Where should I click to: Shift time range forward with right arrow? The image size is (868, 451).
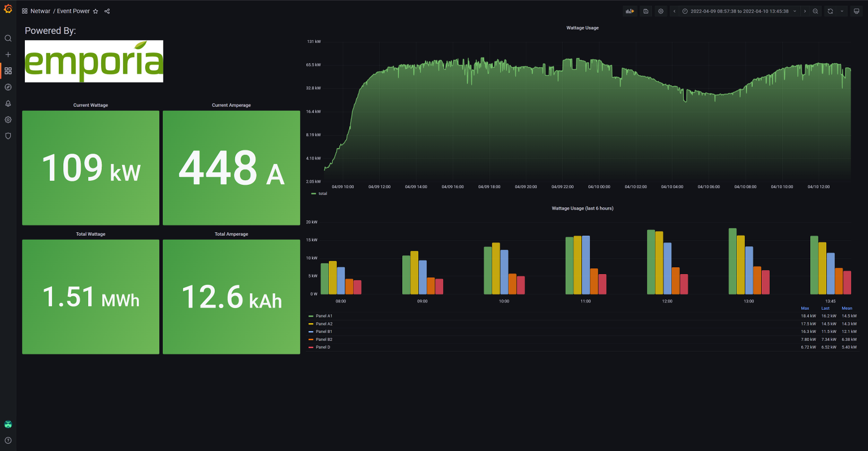[x=805, y=11]
